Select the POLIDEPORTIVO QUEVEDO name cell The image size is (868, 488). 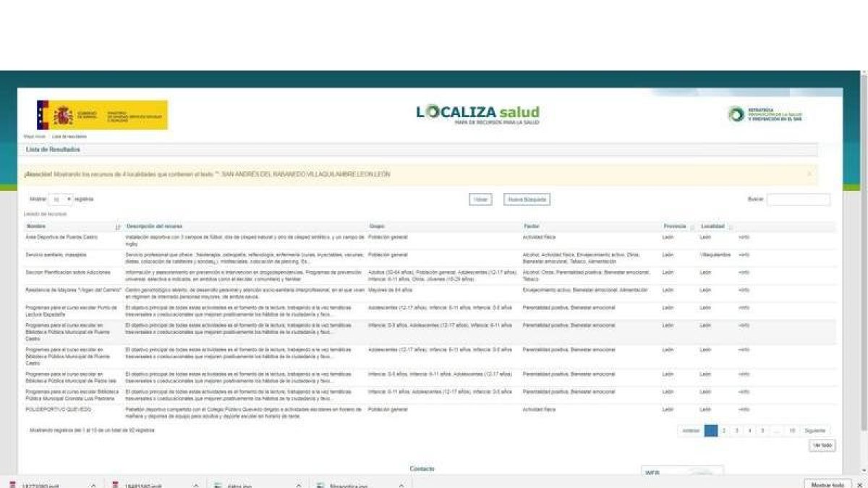click(59, 409)
